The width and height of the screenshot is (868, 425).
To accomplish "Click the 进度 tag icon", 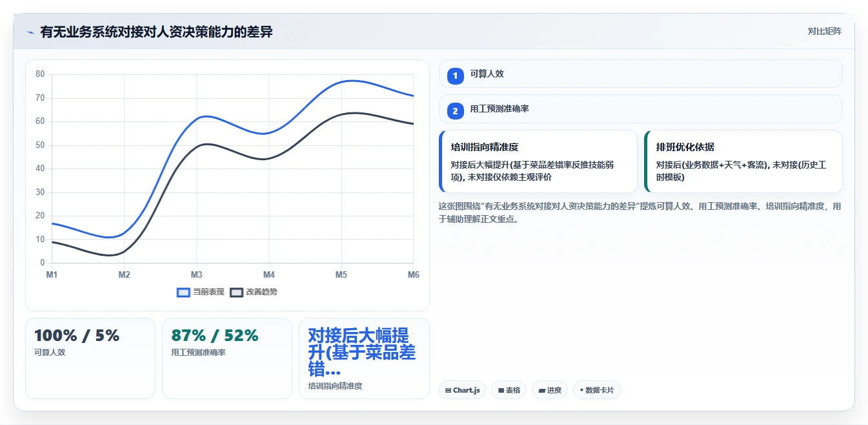I will click(x=542, y=390).
